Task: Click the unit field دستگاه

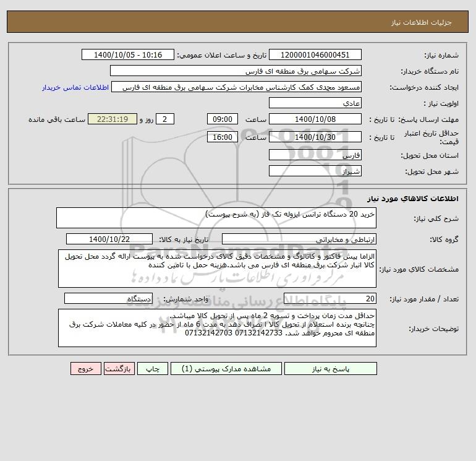Action: coord(108,298)
